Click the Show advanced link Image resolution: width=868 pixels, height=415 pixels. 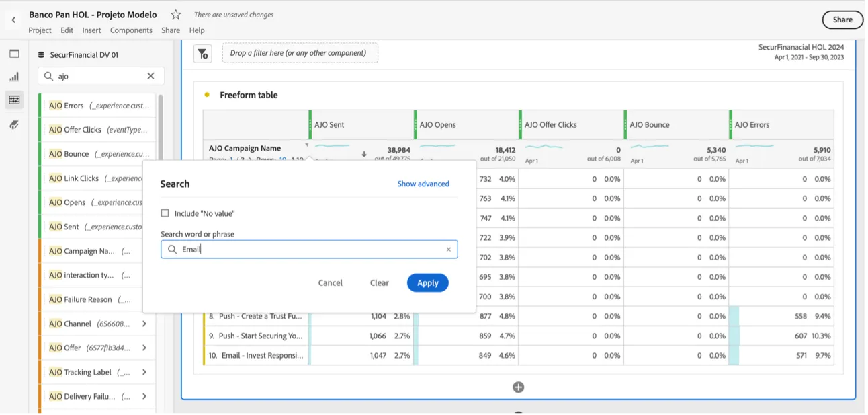coord(423,184)
